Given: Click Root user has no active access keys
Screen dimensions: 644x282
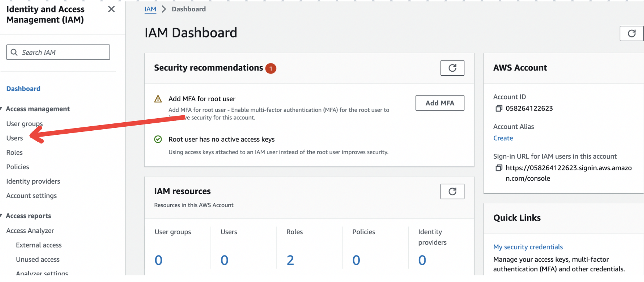Looking at the screenshot, I should 221,139.
